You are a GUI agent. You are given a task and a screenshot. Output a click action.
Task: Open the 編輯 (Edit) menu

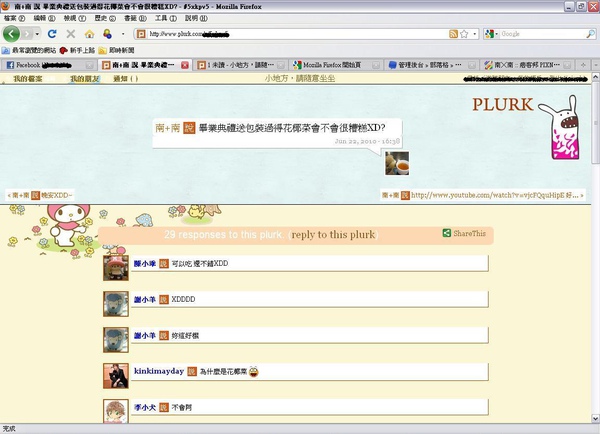(44, 18)
